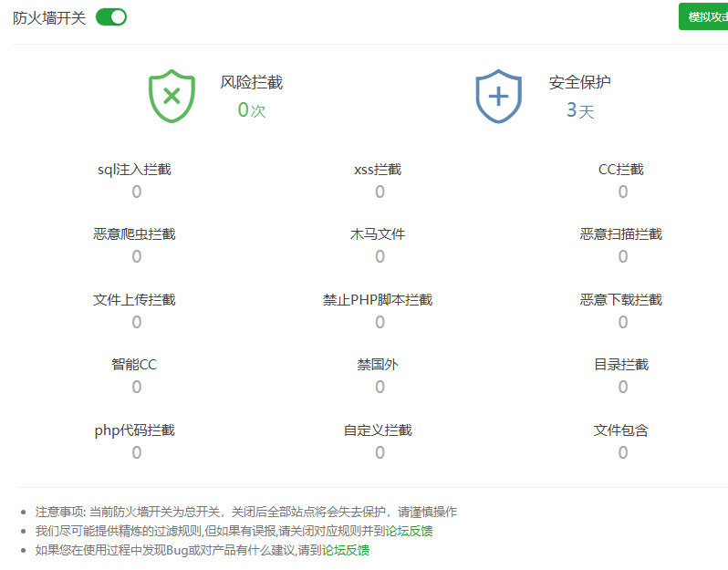
Task: Click the count under php代码拦截
Action: click(x=137, y=452)
